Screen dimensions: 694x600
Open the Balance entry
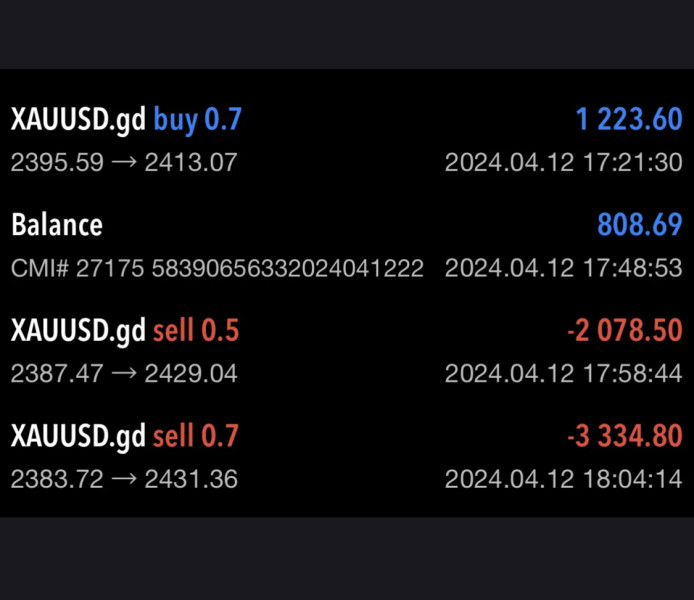[x=57, y=225]
